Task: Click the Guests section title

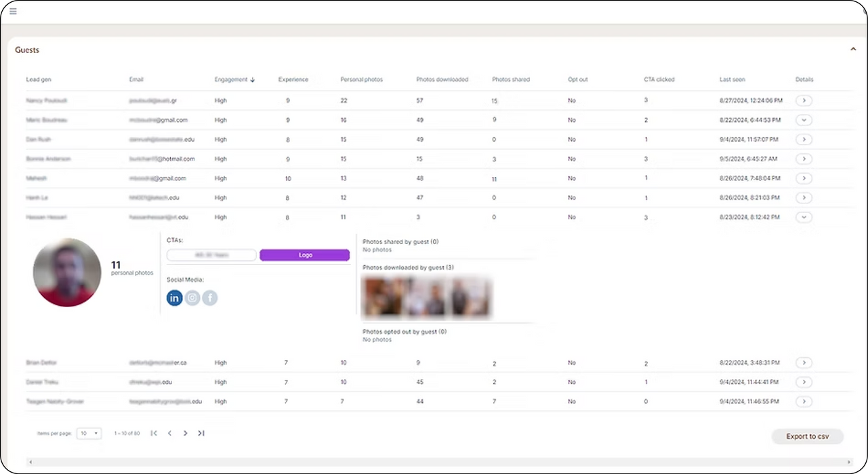Action: point(27,50)
